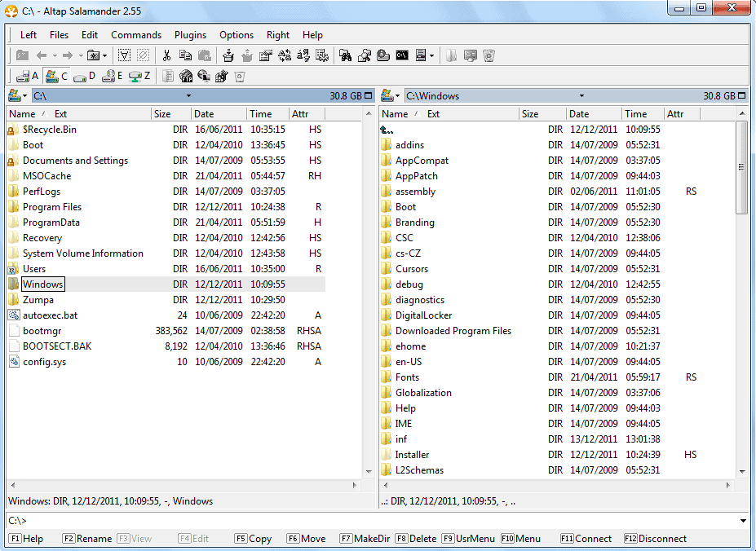Open the command line history dropdown
The image size is (756, 551).
[x=743, y=521]
